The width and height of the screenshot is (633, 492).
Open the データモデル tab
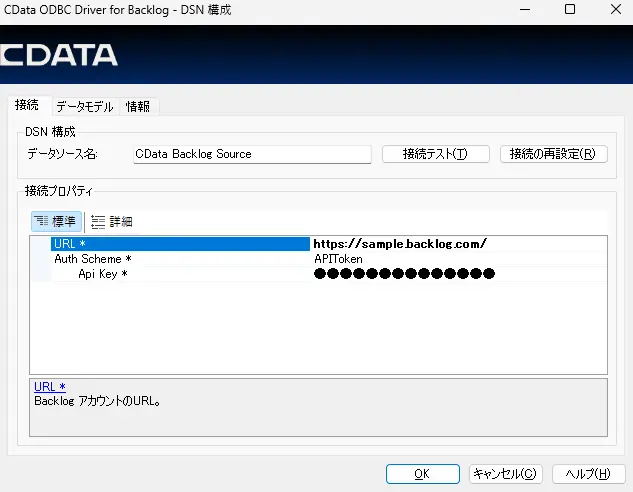coord(85,107)
